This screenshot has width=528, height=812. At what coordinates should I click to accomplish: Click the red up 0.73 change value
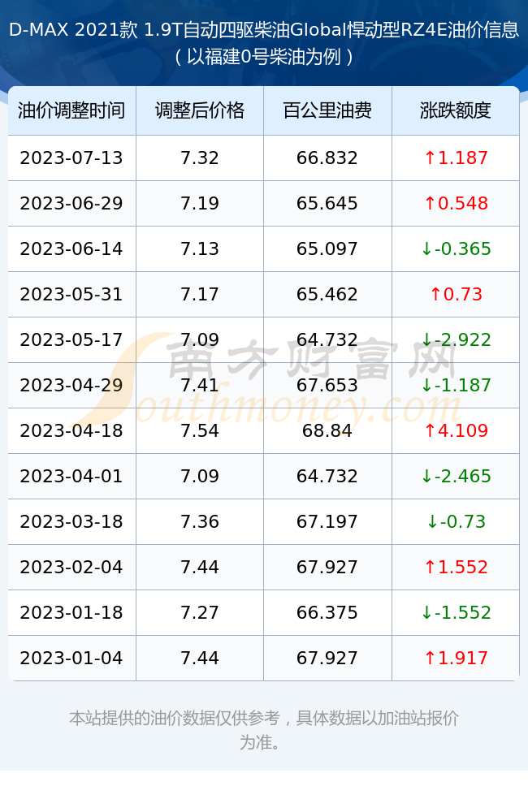[x=456, y=295]
